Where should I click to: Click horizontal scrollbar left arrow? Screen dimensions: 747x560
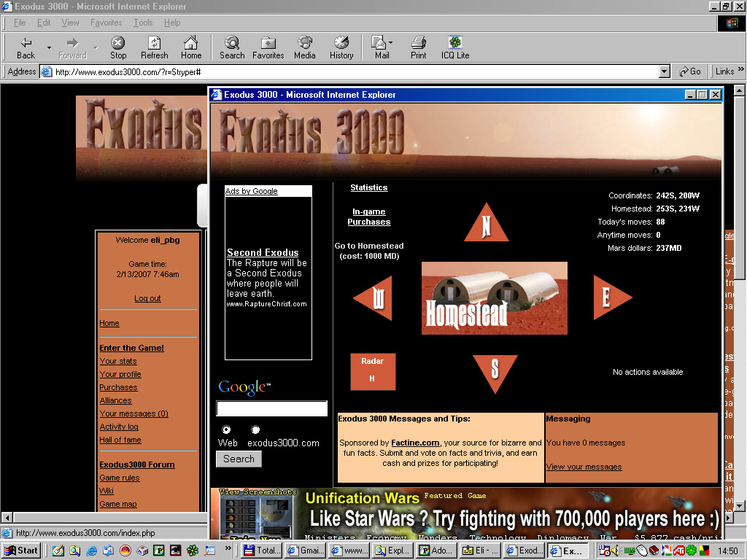7,517
